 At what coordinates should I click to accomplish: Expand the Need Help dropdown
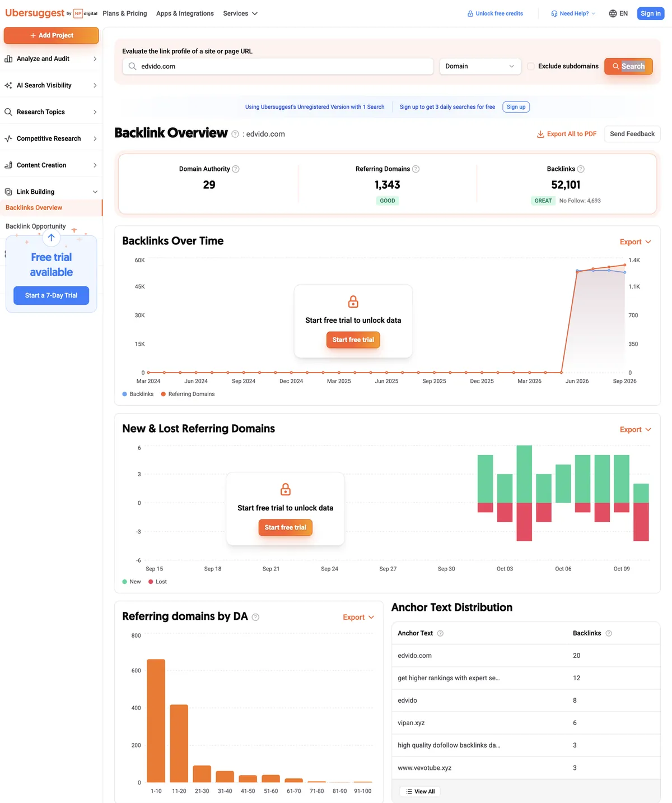pos(573,13)
